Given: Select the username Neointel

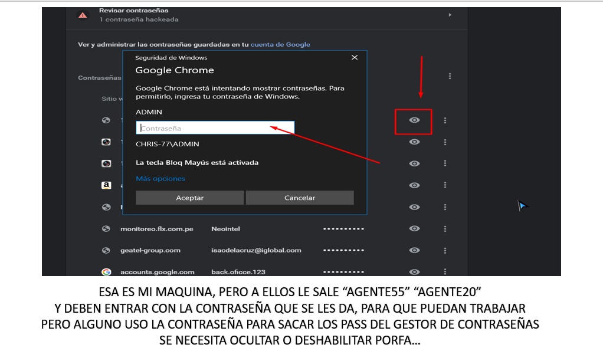Looking at the screenshot, I should click(x=226, y=229).
